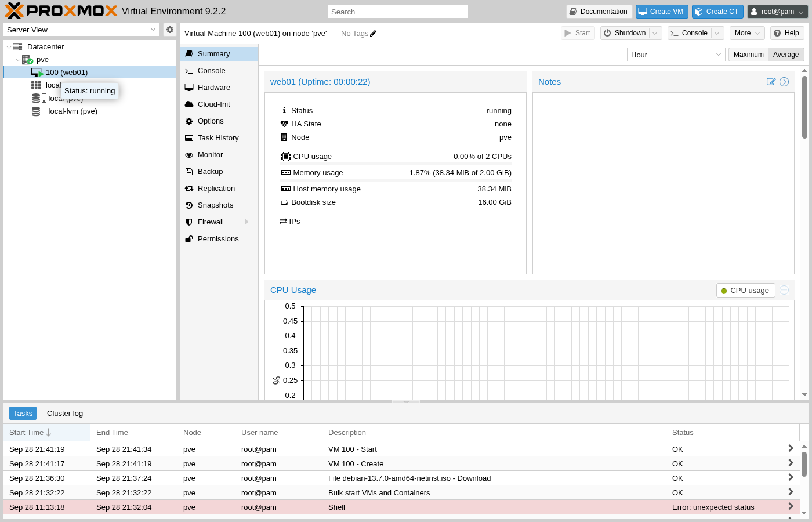Sort by the Description column header

coord(494,432)
